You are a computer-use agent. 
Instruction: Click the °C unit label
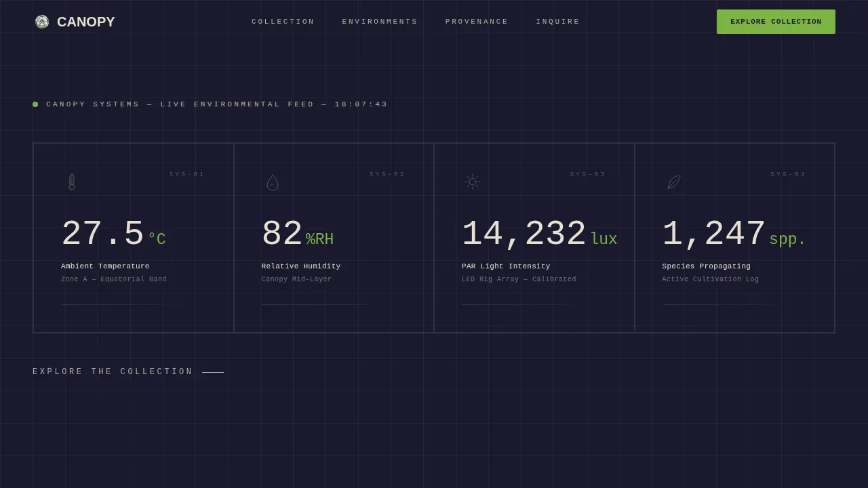point(157,239)
